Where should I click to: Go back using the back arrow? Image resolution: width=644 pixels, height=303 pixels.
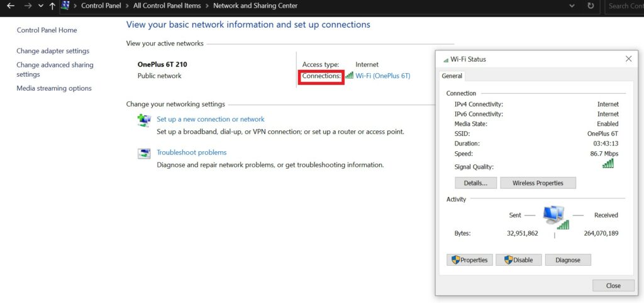pos(11,6)
